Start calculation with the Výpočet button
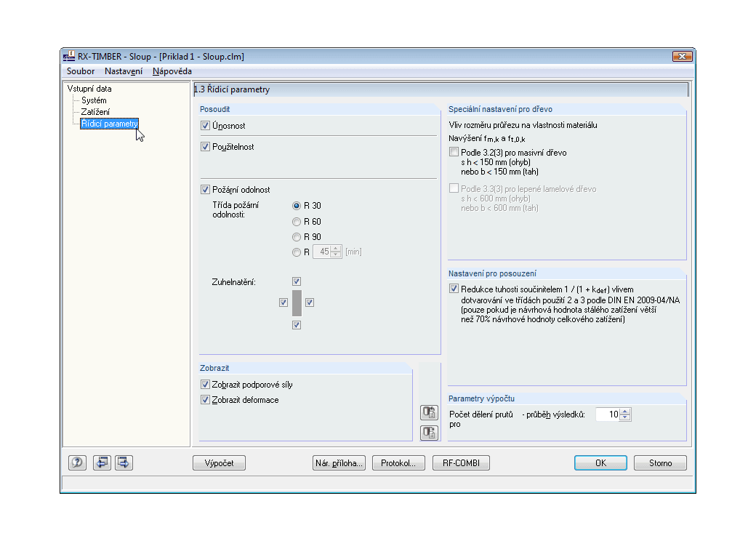The width and height of the screenshot is (756, 541). click(x=219, y=462)
